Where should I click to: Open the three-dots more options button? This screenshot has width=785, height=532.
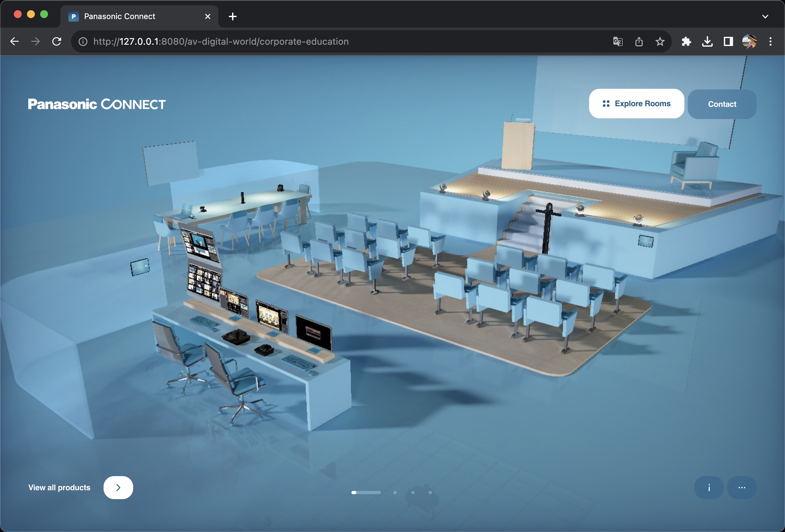click(741, 487)
